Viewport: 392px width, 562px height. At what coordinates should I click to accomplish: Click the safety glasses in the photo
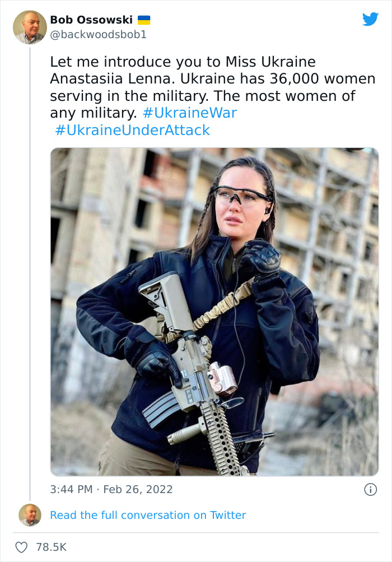coord(241,195)
